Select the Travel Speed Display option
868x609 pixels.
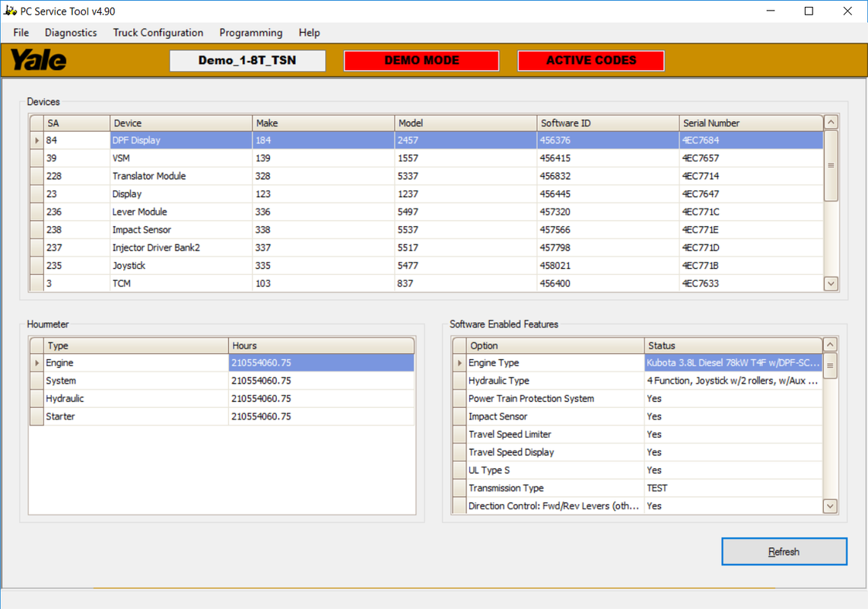click(x=637, y=452)
